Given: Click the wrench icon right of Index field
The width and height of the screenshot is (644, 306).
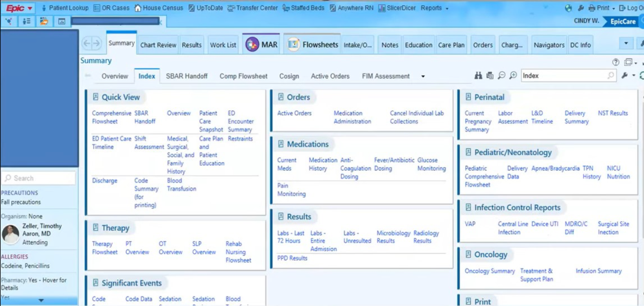Looking at the screenshot, I should (x=625, y=75).
